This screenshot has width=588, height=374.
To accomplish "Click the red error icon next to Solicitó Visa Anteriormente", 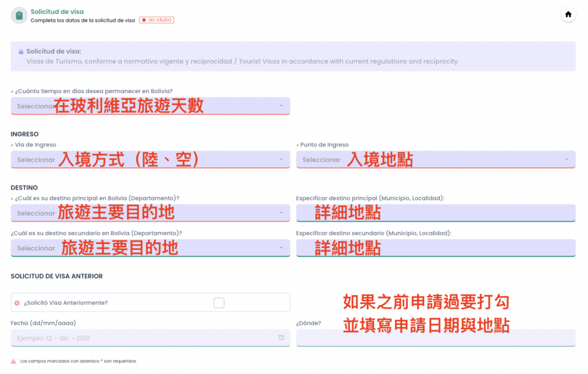I will (17, 303).
